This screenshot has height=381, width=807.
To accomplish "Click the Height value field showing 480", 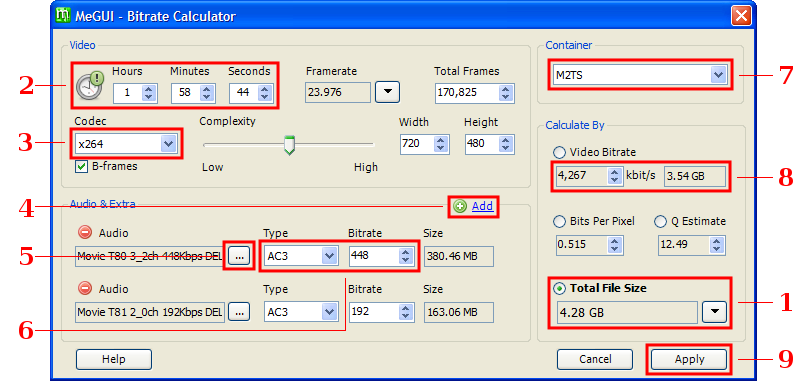I will [482, 144].
